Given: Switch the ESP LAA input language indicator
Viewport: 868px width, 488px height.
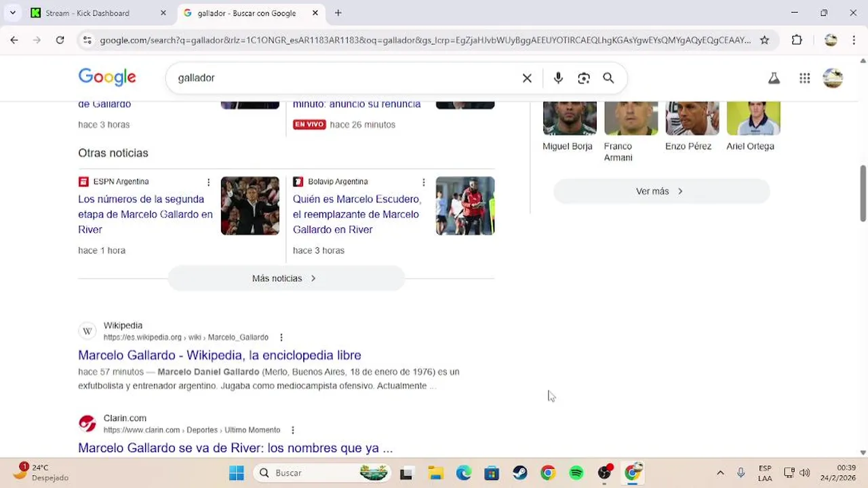Looking at the screenshot, I should [765, 473].
